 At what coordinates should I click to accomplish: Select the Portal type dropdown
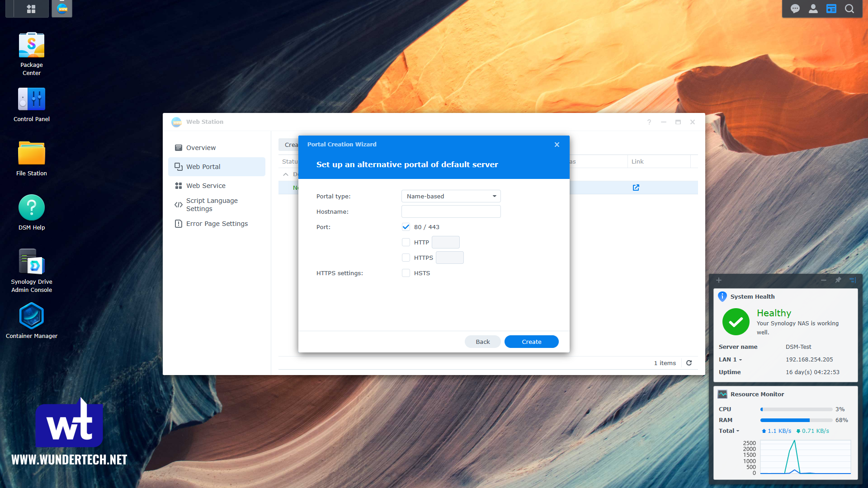(x=450, y=196)
